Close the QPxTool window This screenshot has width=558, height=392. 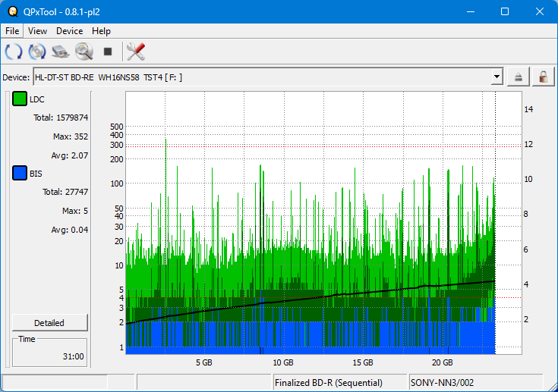coord(540,11)
